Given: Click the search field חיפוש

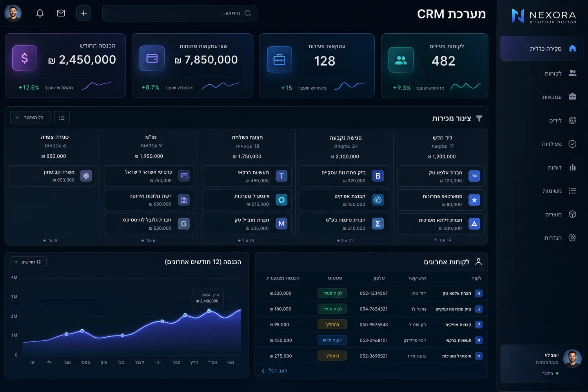Looking at the screenshot, I should click(180, 13).
